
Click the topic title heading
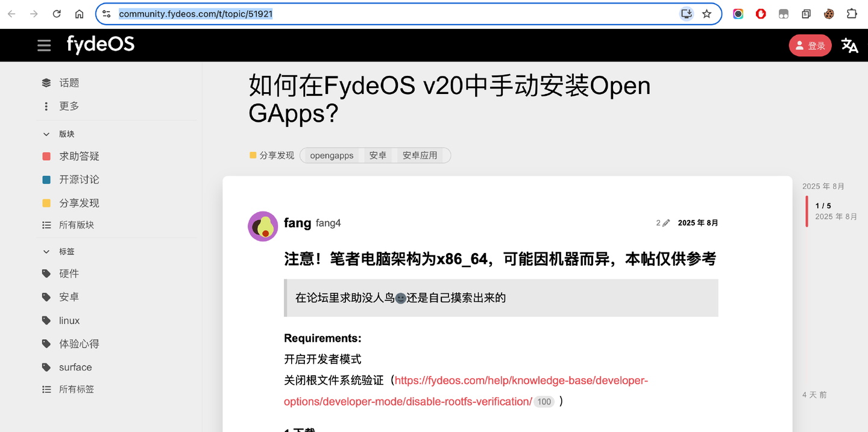(x=450, y=99)
